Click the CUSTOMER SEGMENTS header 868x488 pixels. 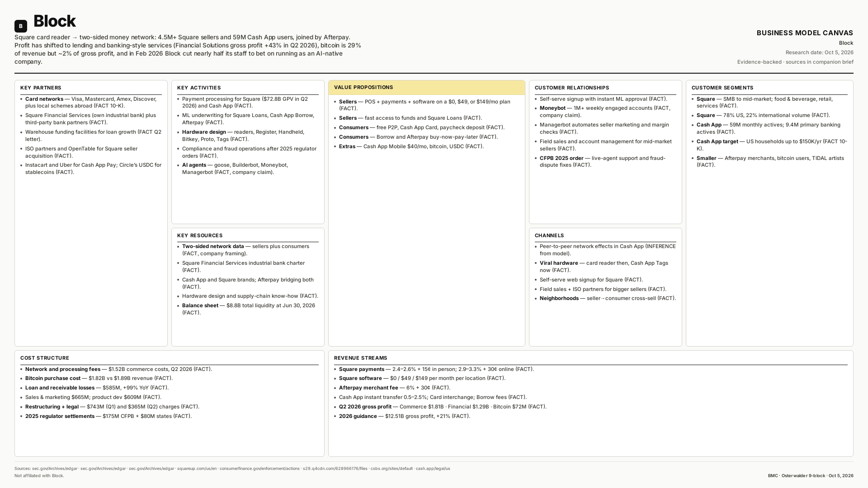click(x=722, y=88)
